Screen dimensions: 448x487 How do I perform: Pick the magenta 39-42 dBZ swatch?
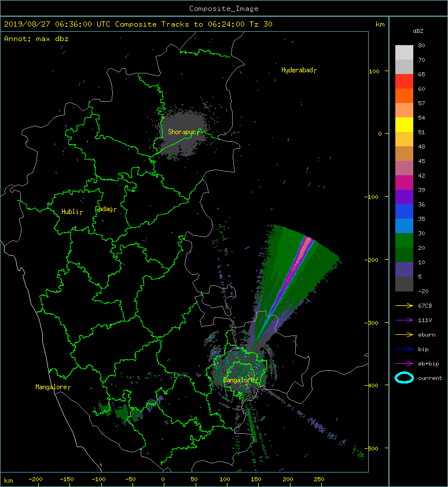tap(404, 182)
